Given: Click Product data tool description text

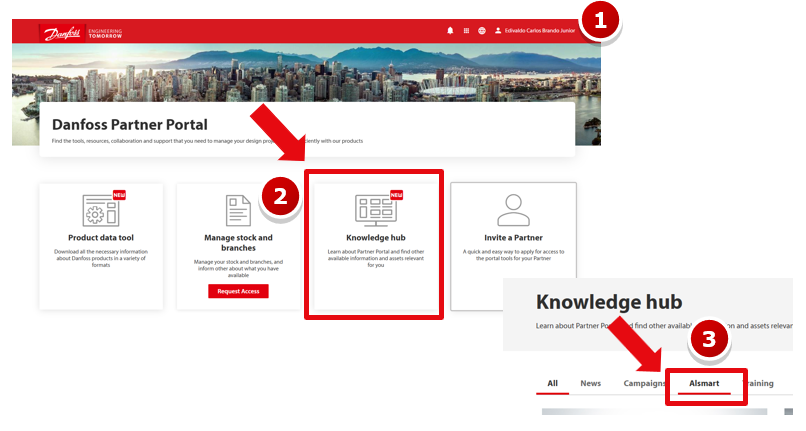Looking at the screenshot, I should click(x=101, y=258).
